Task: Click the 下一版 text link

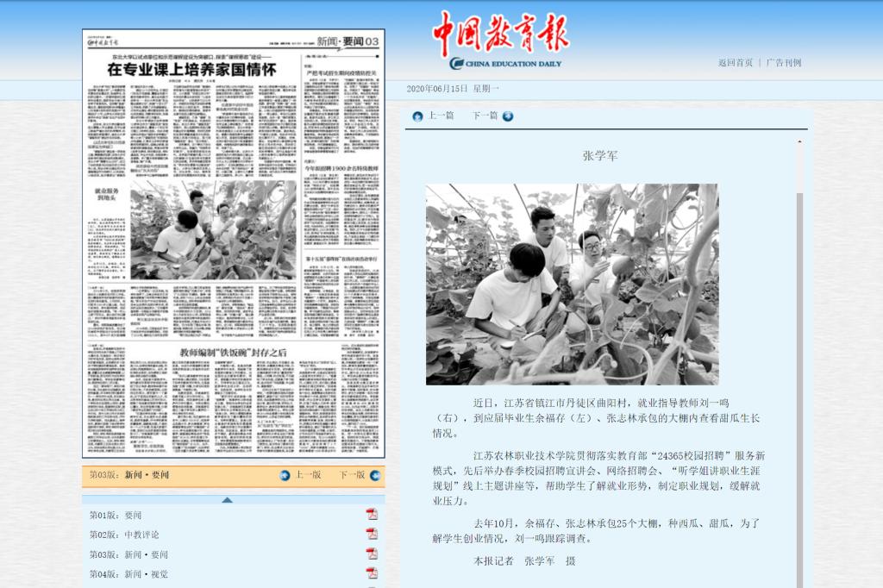Action: (351, 475)
